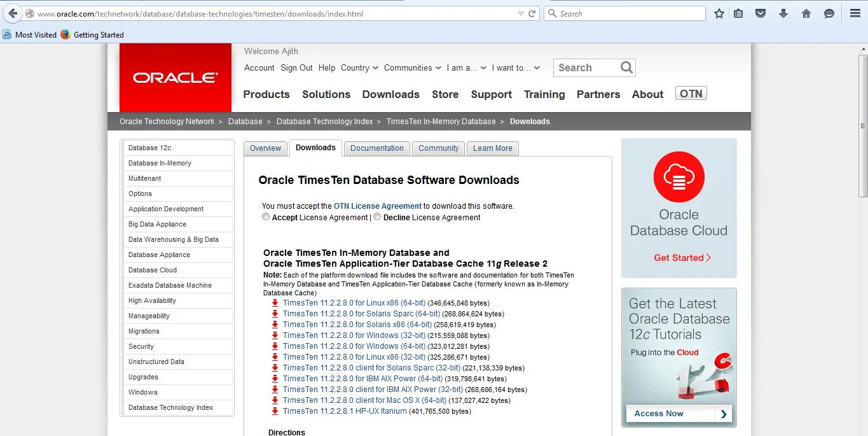Reload the page with refresh icon

point(532,13)
